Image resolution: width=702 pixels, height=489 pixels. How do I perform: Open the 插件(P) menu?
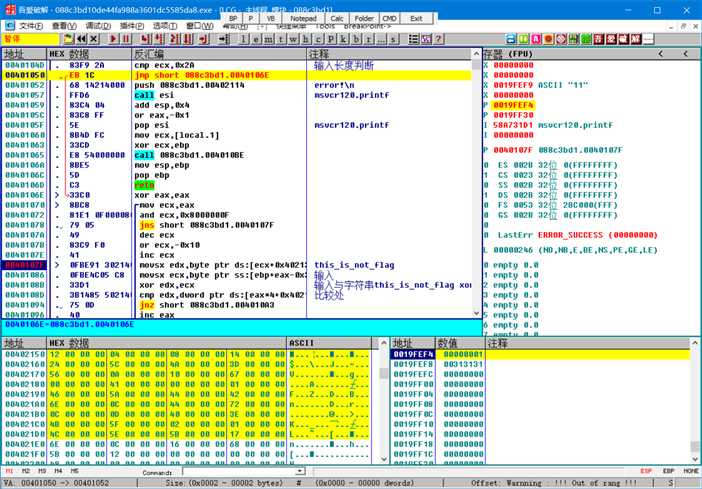point(132,26)
